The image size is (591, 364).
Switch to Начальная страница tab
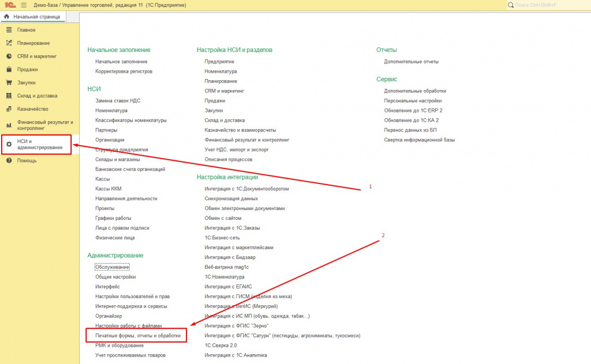tap(33, 17)
